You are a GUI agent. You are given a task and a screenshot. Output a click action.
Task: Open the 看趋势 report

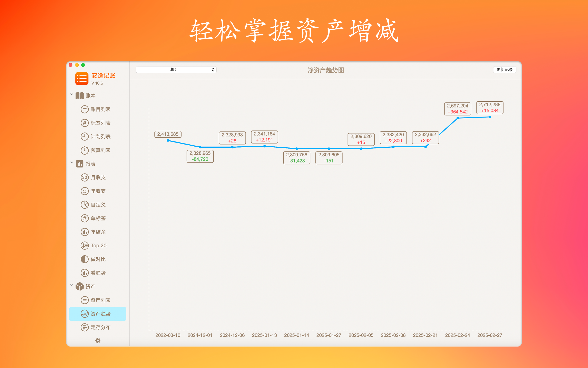pyautogui.click(x=98, y=273)
